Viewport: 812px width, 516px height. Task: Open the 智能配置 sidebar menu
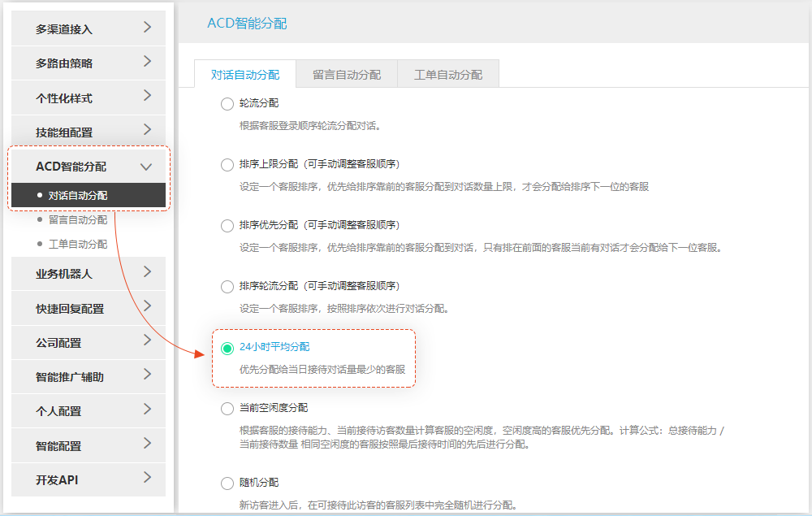tap(89, 445)
